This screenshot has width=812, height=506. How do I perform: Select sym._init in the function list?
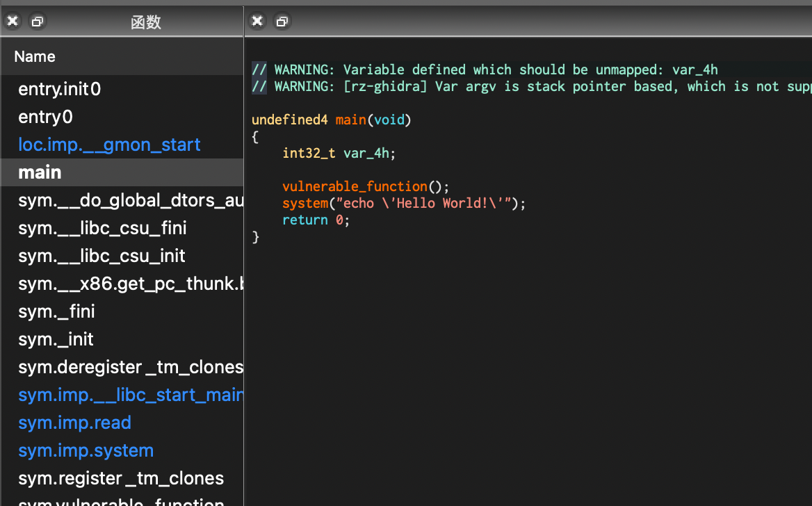point(56,339)
